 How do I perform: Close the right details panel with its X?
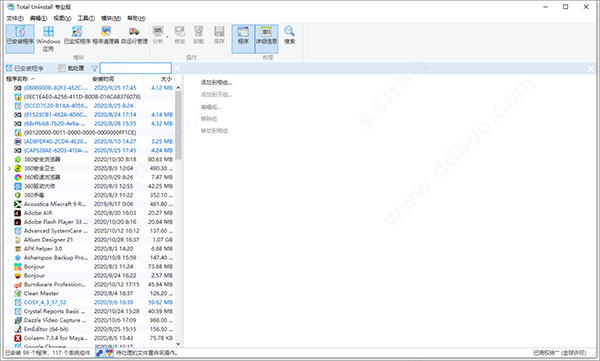(x=591, y=69)
